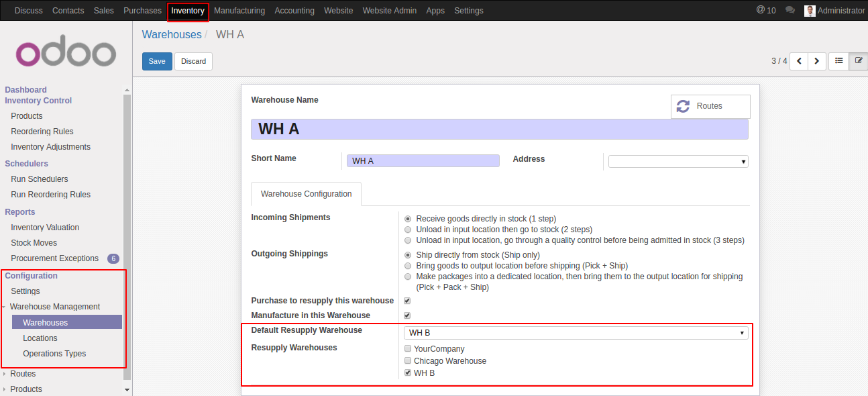Open Locations in sidebar
This screenshot has width=868, height=396.
[x=40, y=338]
